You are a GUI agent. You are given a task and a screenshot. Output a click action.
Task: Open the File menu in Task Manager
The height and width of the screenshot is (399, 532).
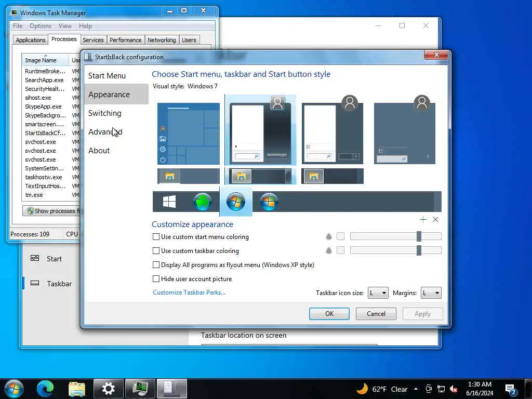[18, 26]
